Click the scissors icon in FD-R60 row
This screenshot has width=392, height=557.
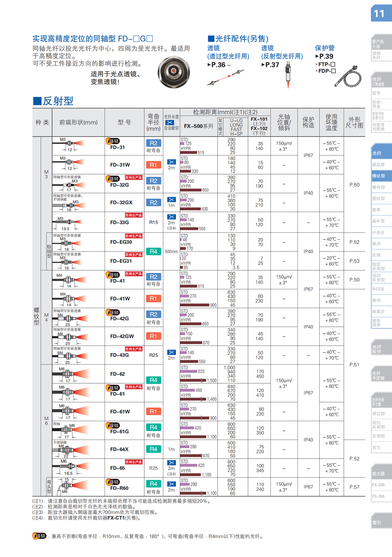(x=171, y=484)
